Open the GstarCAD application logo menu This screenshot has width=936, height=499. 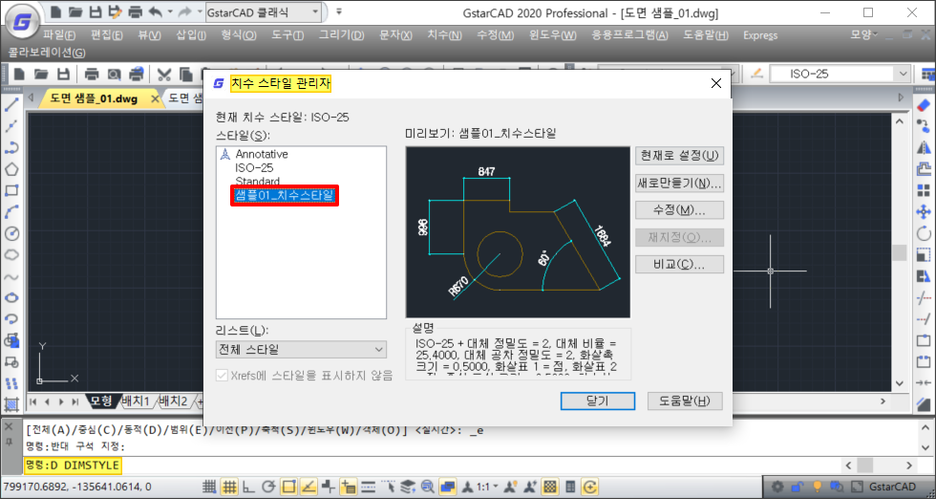tap(23, 23)
